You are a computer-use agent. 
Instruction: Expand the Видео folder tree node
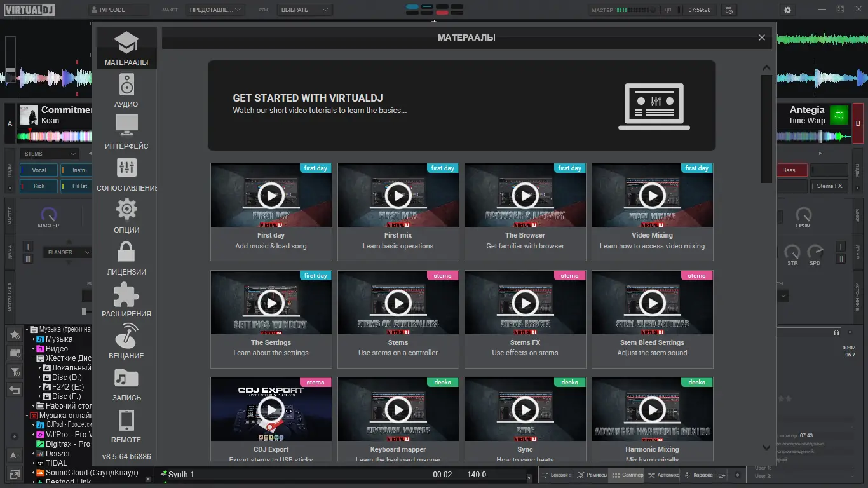point(34,349)
